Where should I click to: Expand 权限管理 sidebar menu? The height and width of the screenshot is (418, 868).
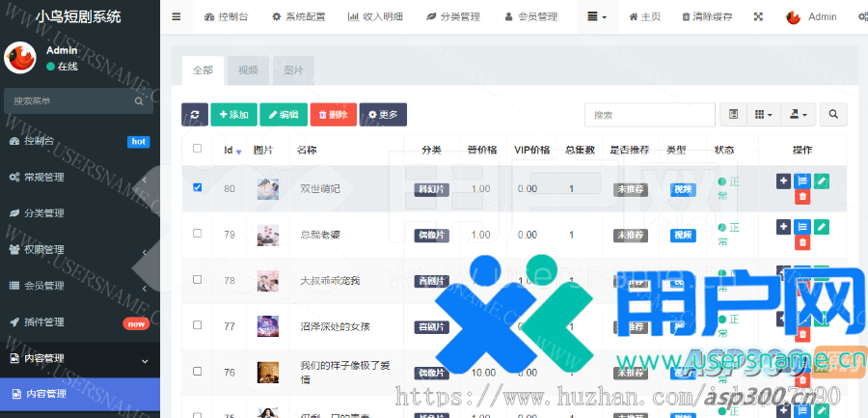point(80,249)
